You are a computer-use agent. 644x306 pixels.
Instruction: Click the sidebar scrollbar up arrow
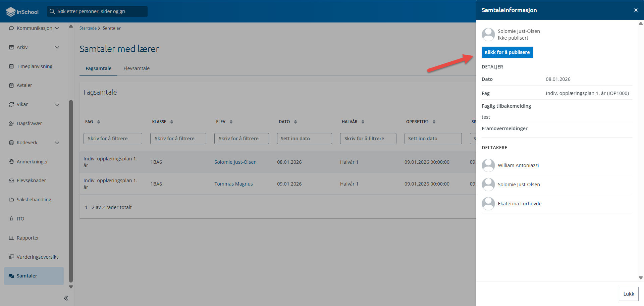[x=71, y=26]
